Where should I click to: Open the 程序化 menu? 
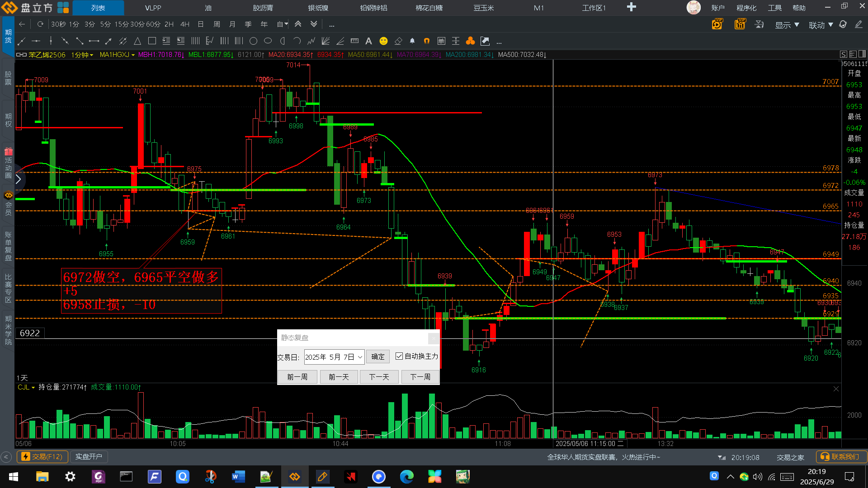[x=746, y=8]
